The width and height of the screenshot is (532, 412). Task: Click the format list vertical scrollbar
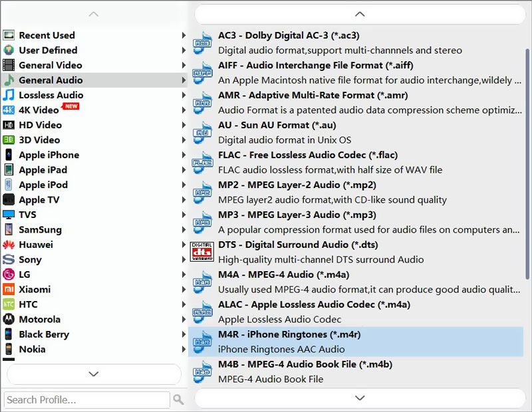click(527, 164)
